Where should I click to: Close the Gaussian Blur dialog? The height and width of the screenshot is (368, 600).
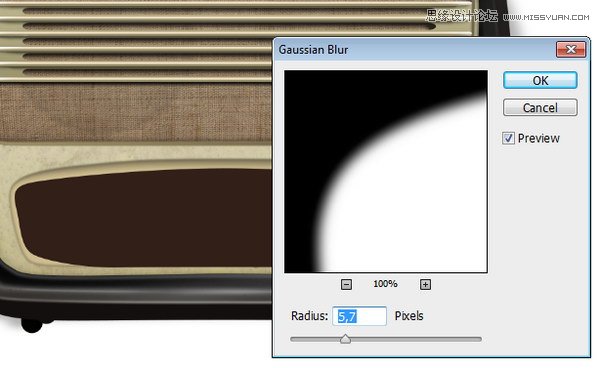571,49
